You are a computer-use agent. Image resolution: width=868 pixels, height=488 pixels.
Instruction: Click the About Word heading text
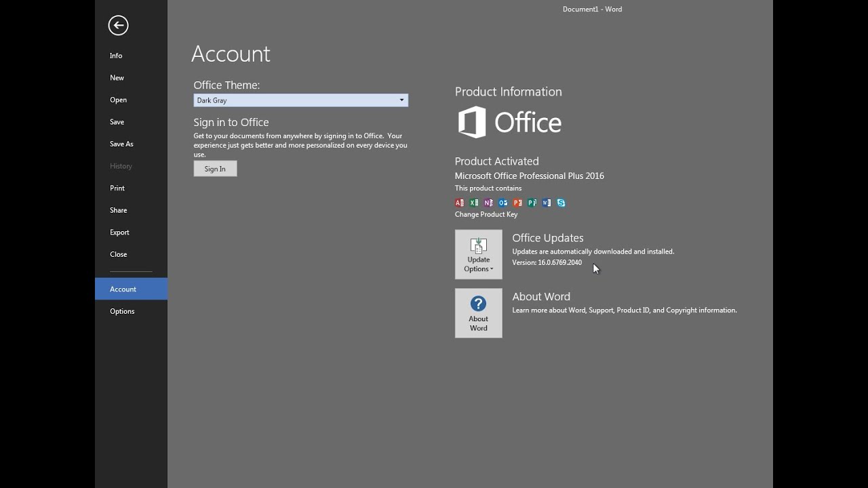coord(541,296)
